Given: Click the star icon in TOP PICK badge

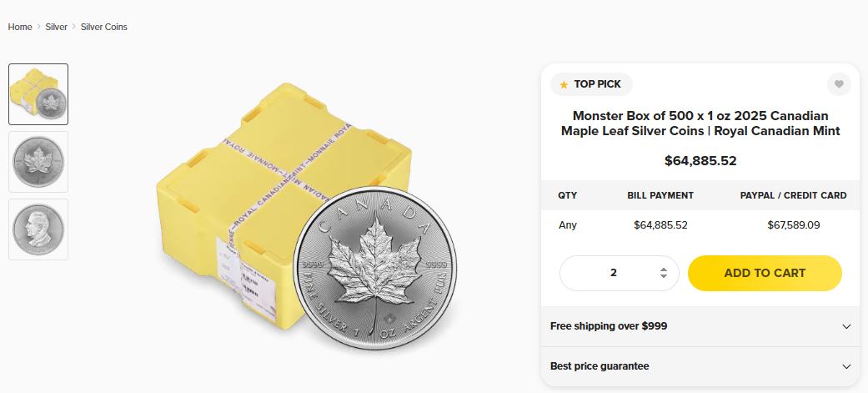Looking at the screenshot, I should [x=564, y=84].
